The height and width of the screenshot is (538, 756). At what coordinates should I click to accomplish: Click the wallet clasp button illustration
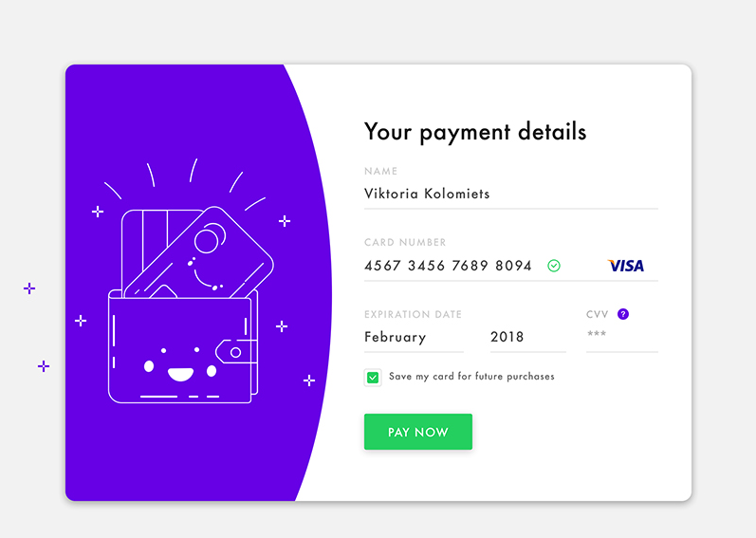coord(235,352)
